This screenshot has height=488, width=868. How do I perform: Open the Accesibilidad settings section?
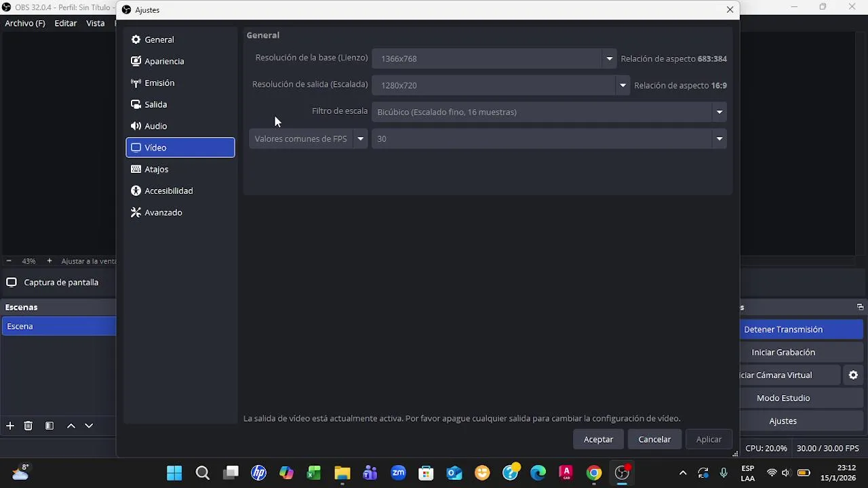pyautogui.click(x=180, y=190)
